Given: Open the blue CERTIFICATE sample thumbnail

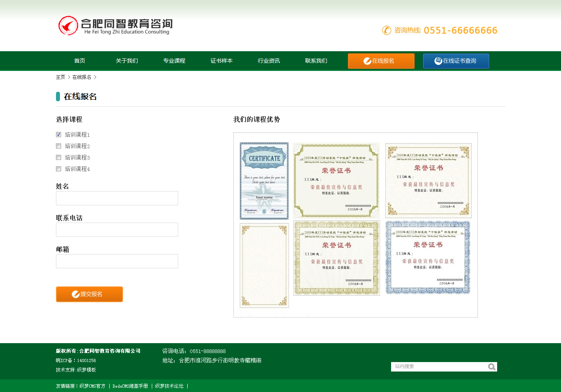Looking at the screenshot, I should coord(264,181).
